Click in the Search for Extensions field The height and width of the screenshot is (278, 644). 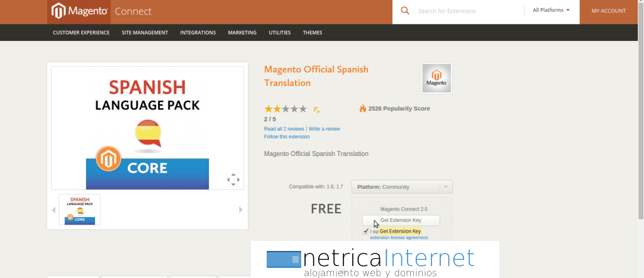(x=468, y=11)
